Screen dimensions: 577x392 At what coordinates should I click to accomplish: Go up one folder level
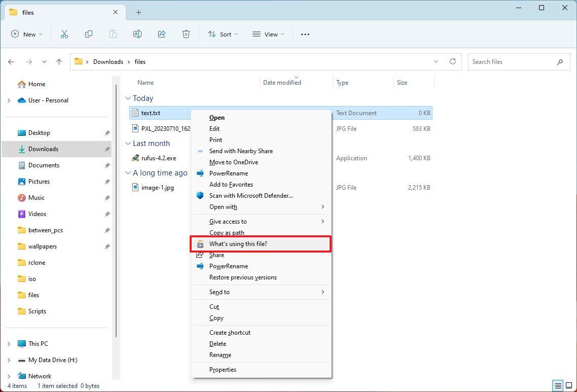(59, 62)
